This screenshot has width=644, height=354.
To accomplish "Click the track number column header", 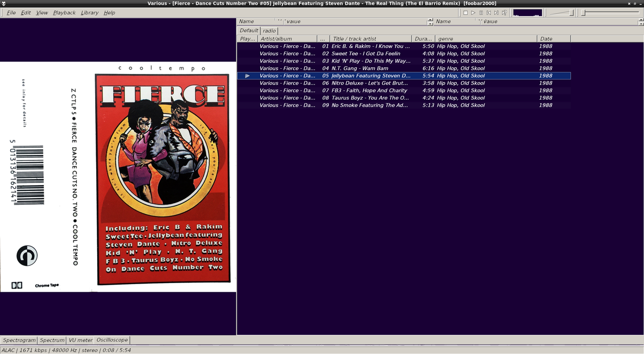I will [324, 39].
